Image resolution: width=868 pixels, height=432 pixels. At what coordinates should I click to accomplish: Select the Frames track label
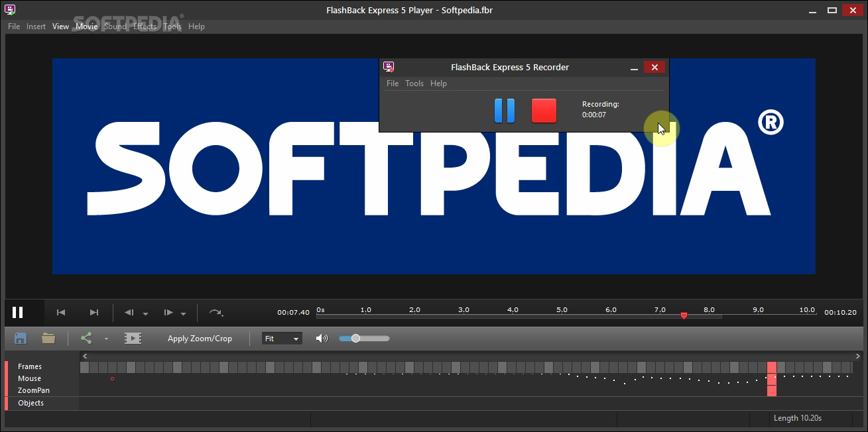pyautogui.click(x=30, y=366)
